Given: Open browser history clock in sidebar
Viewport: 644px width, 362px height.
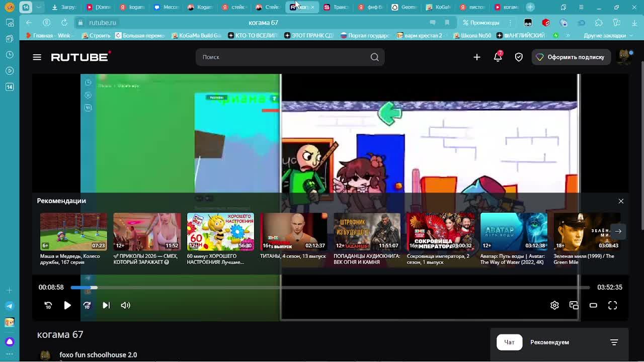Looking at the screenshot, I should click(x=10, y=55).
